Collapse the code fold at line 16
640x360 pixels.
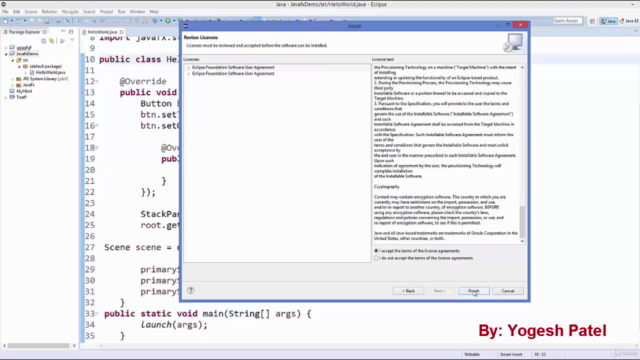(x=97, y=125)
